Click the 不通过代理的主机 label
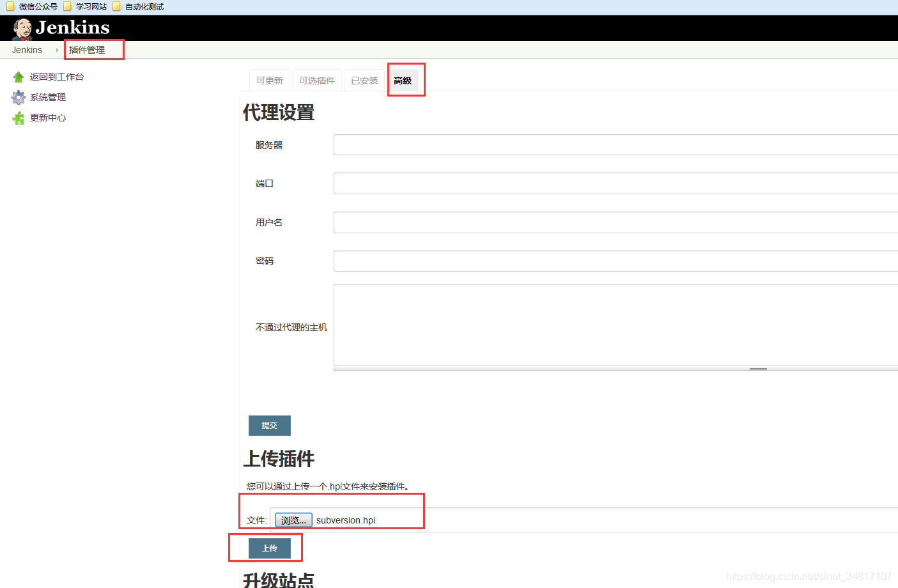898x588 pixels. point(291,327)
